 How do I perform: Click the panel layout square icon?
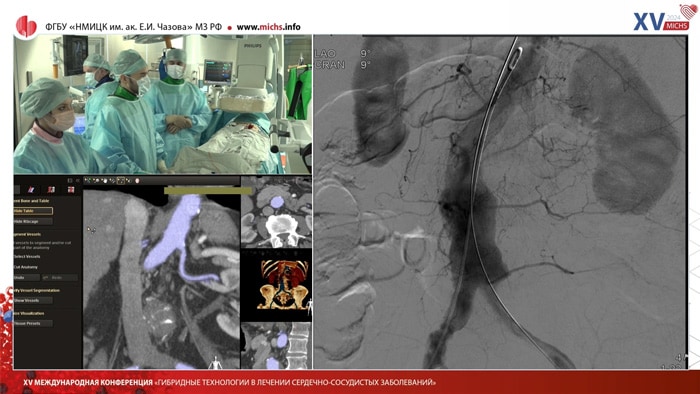tap(70, 181)
